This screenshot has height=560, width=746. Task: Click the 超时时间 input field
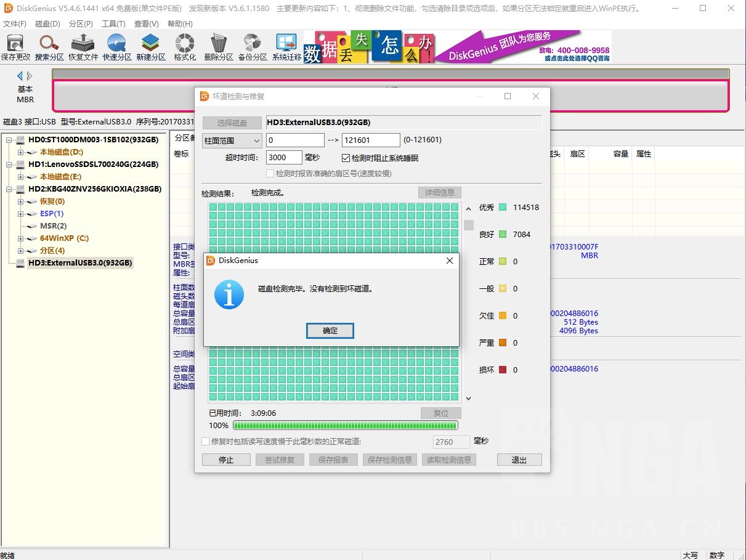(x=284, y=158)
